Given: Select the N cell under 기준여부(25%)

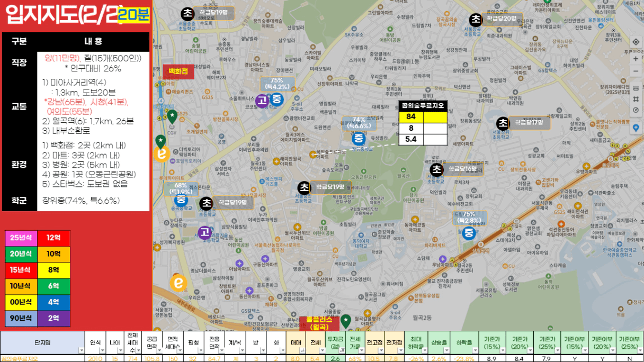Looking at the screenshot, I should tap(630, 358).
